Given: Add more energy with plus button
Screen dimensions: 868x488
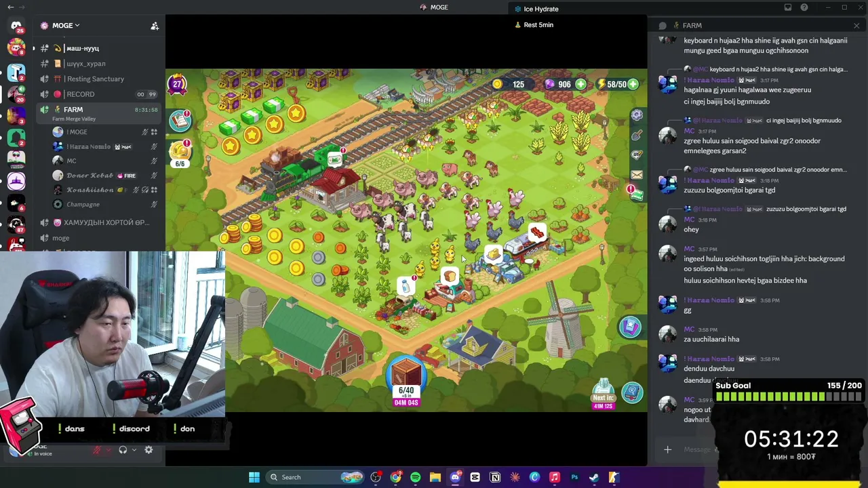Looking at the screenshot, I should [x=633, y=85].
